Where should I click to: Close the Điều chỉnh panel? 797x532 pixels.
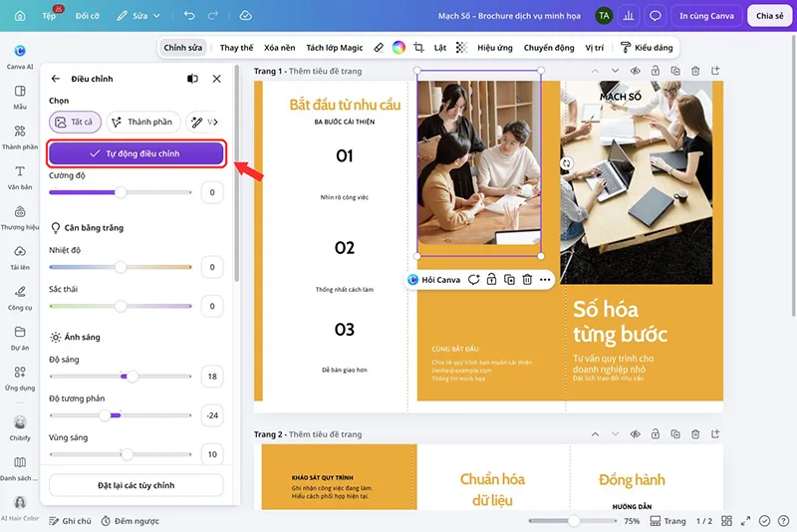tap(217, 79)
